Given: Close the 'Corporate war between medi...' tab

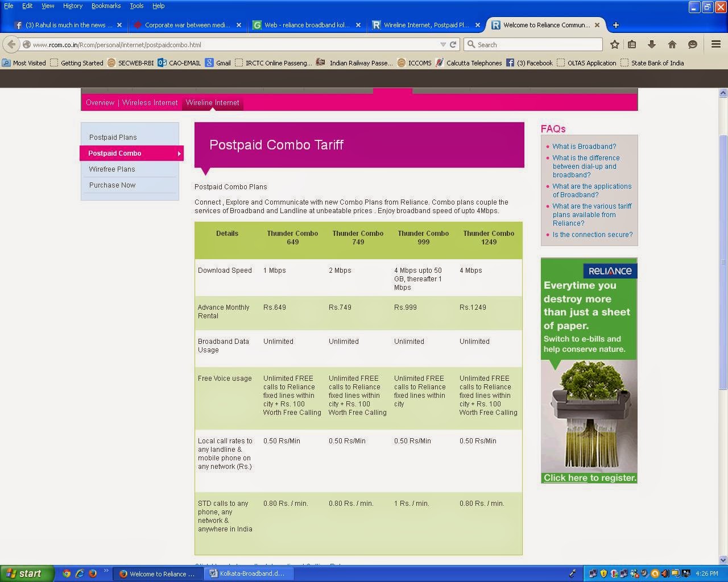Looking at the screenshot, I should click(239, 25).
